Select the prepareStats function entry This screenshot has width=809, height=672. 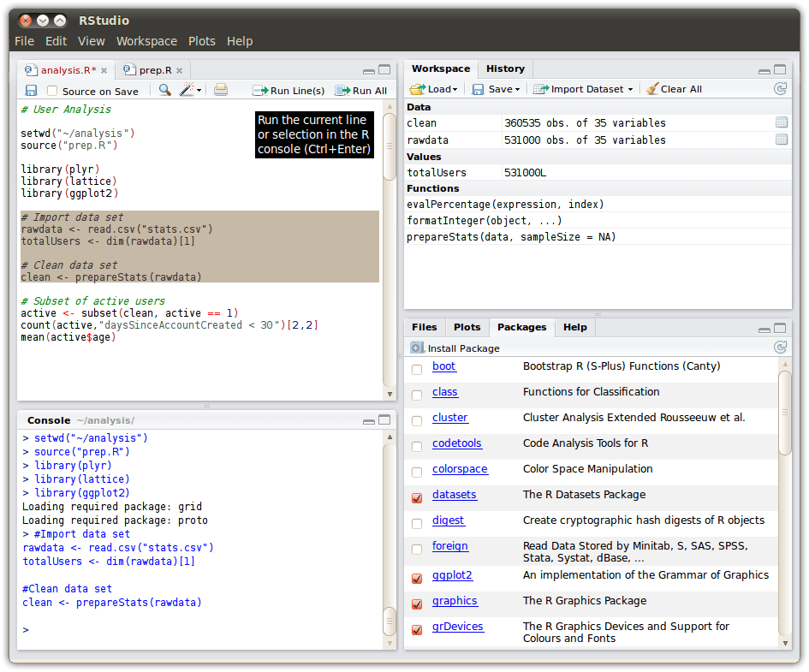pos(598,237)
